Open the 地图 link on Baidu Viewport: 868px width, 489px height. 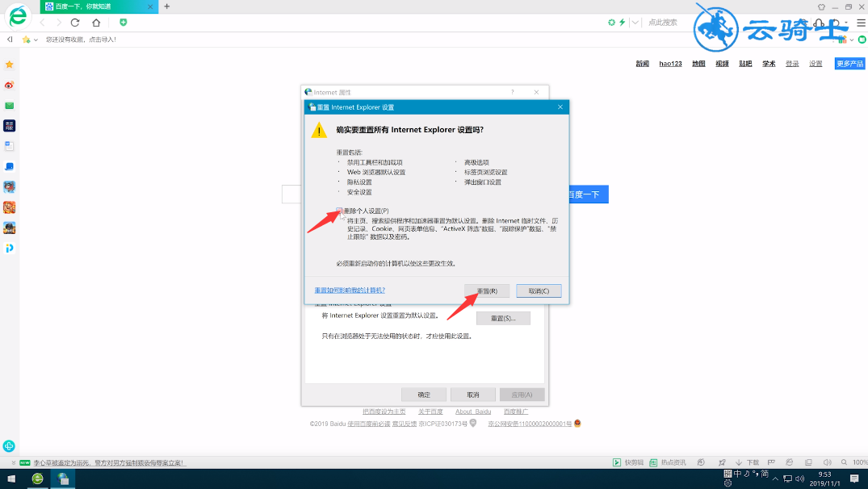[698, 64]
